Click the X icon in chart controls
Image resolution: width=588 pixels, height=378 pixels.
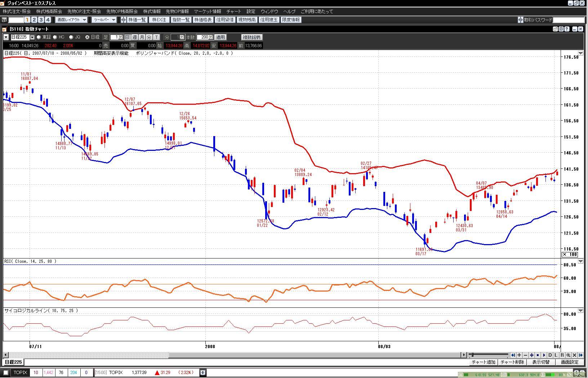pos(574,355)
